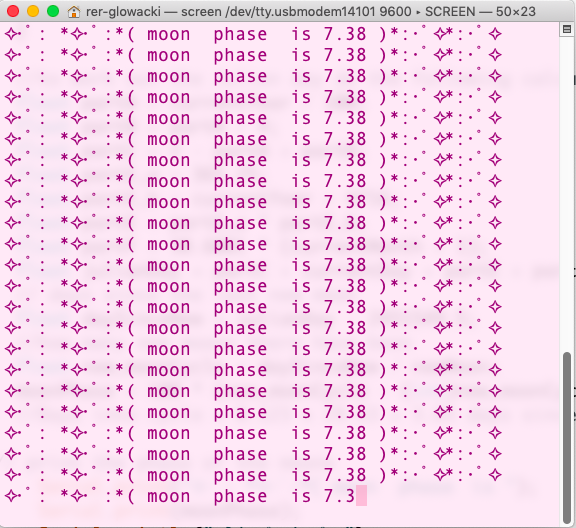Click the empty scrollbar track above the thumb
This screenshot has width=576, height=528.
pos(567,191)
